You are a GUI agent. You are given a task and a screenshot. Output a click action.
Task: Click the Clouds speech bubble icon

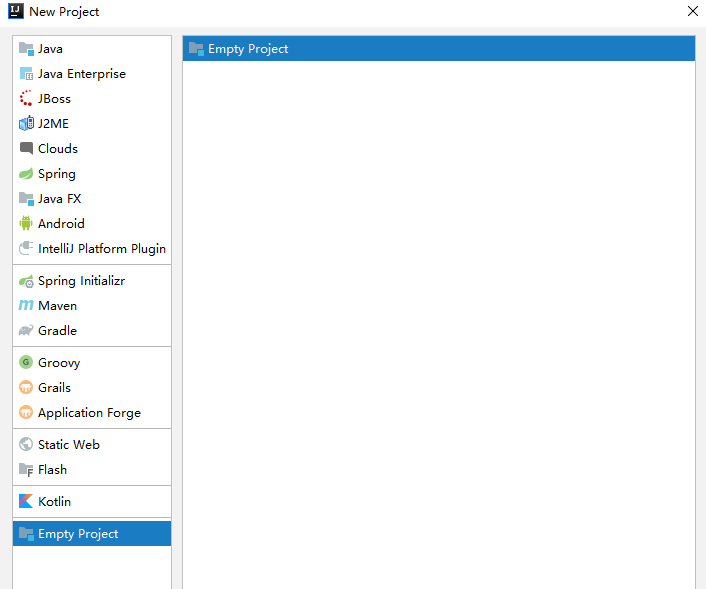click(26, 149)
